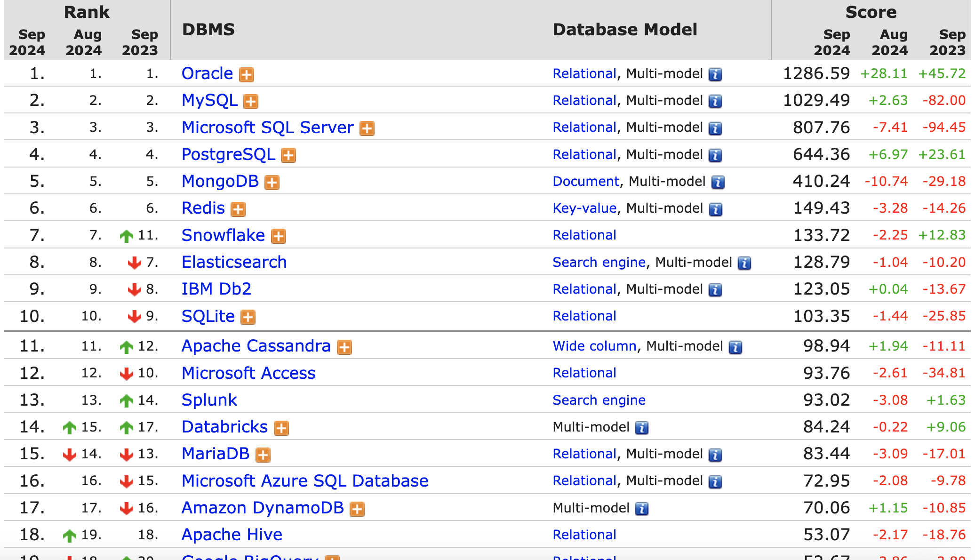Click the info icon in the Elasticsearch row

(744, 263)
